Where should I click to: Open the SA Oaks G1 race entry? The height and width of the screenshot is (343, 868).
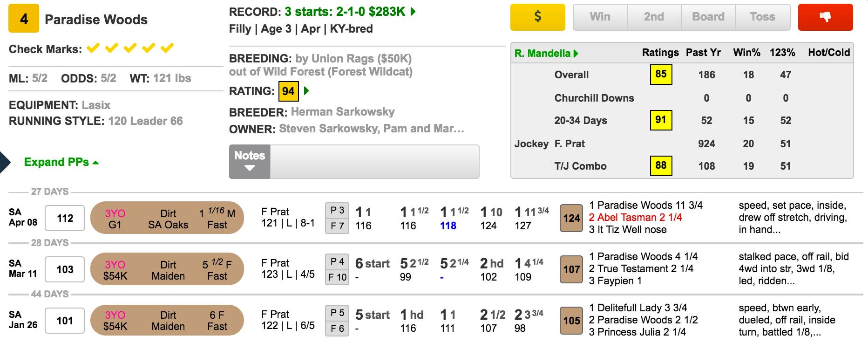pos(167,218)
